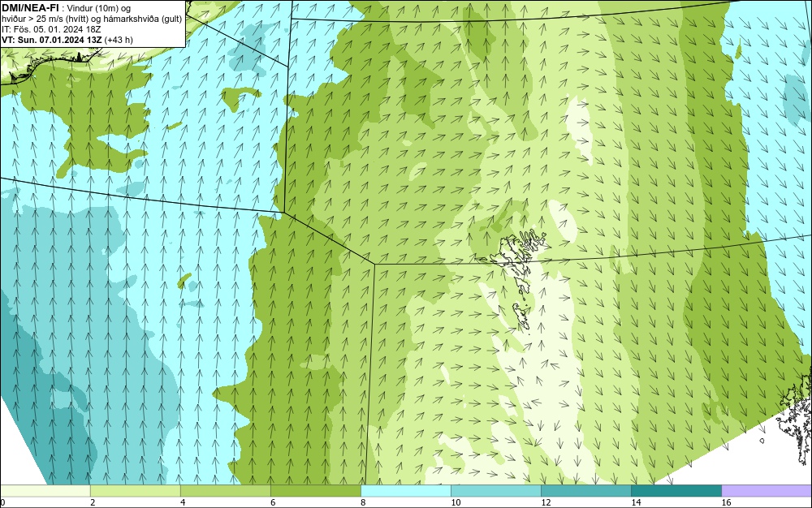This screenshot has width=812, height=508.
Task: Click the medium green 4–6 m/s legend swatch
Action: [225, 490]
